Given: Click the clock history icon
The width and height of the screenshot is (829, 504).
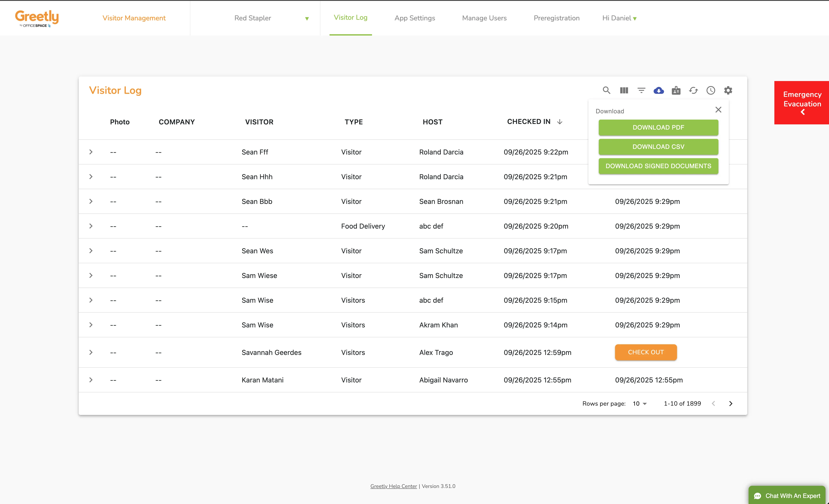Looking at the screenshot, I should click(x=711, y=90).
